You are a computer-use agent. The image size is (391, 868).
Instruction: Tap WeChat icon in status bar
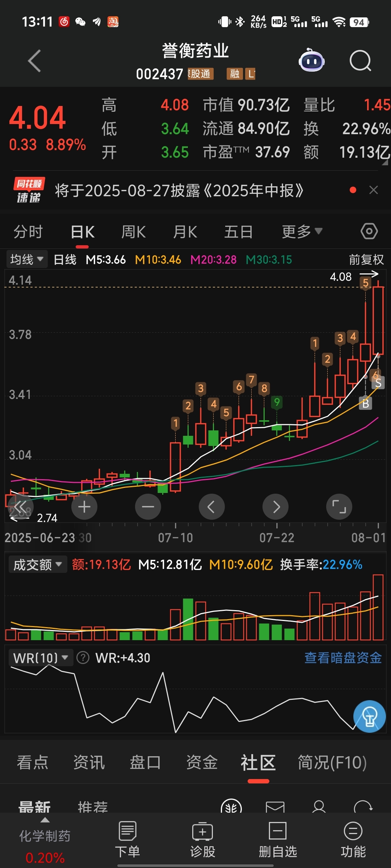point(80,22)
